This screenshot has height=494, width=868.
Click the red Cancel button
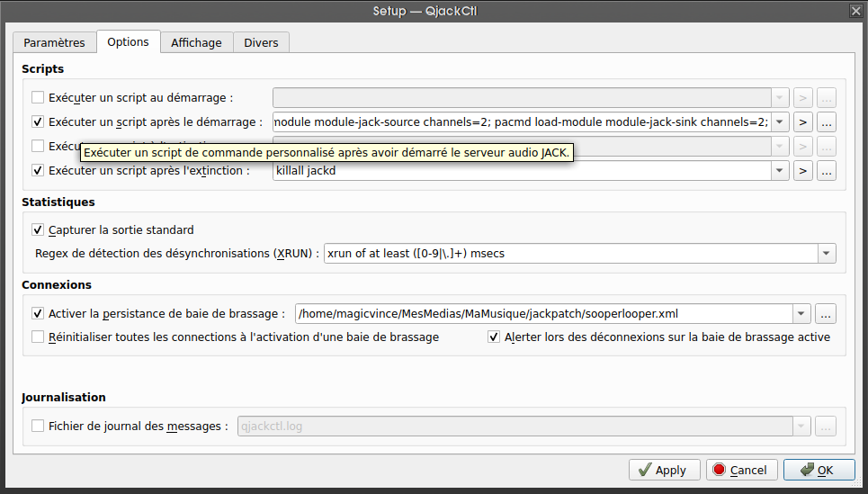pyautogui.click(x=739, y=470)
